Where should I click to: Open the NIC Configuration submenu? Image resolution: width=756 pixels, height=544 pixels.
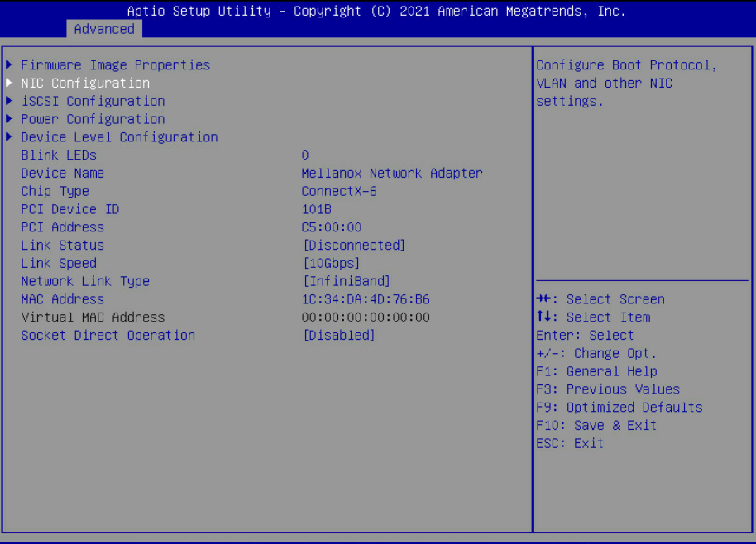click(85, 83)
